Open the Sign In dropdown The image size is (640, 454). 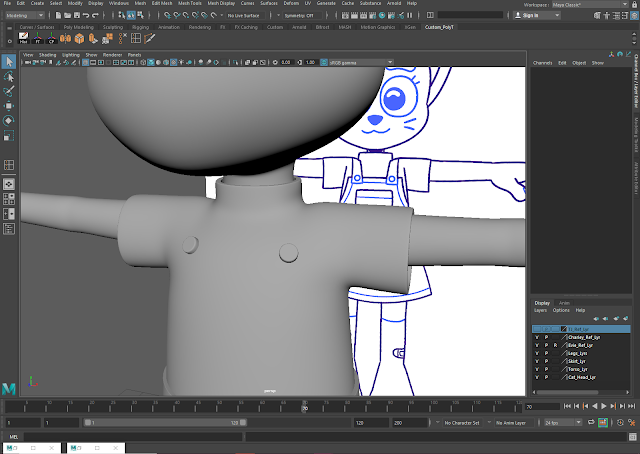pyautogui.click(x=536, y=16)
